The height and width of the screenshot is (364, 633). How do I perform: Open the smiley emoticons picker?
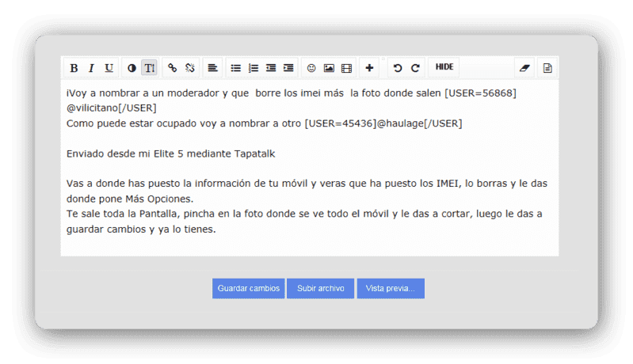pos(311,68)
